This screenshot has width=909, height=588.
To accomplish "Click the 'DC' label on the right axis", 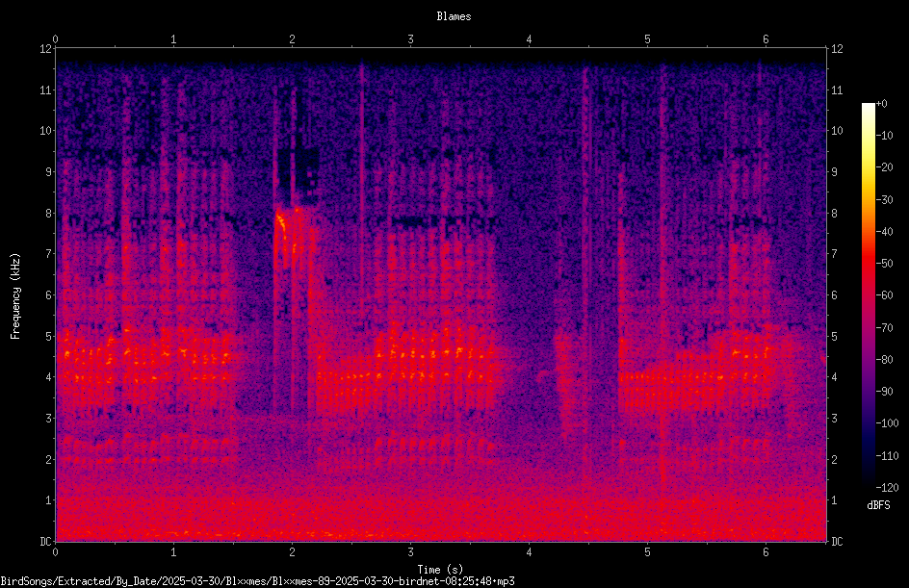I will click(837, 542).
